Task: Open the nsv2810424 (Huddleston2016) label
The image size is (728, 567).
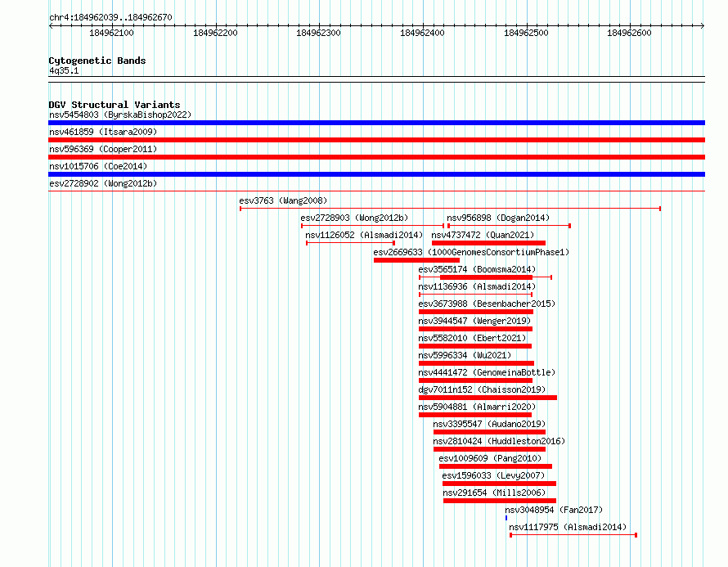Action: click(x=499, y=441)
